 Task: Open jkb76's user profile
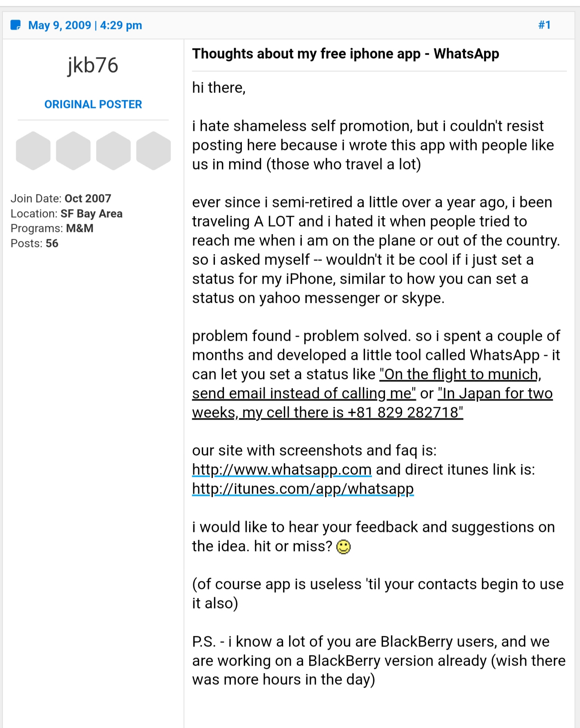coord(93,65)
